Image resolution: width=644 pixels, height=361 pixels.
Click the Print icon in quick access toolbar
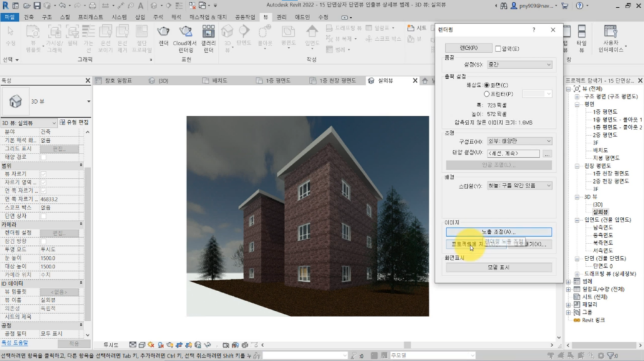pos(92,6)
